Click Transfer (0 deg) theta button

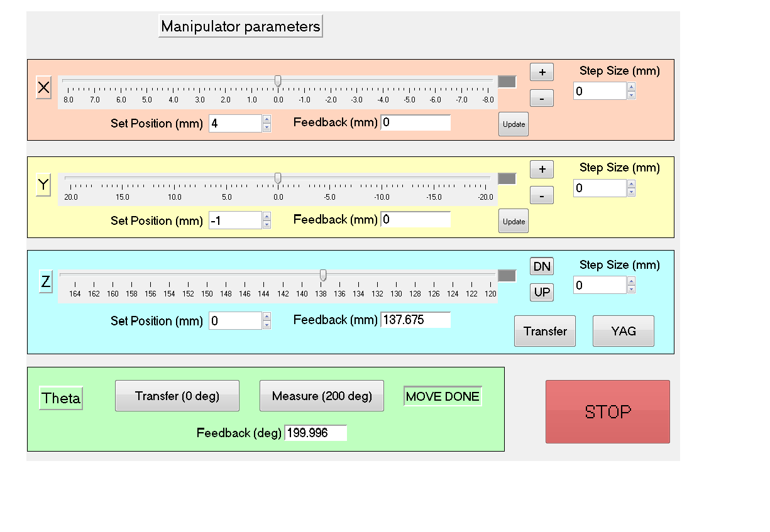point(177,396)
